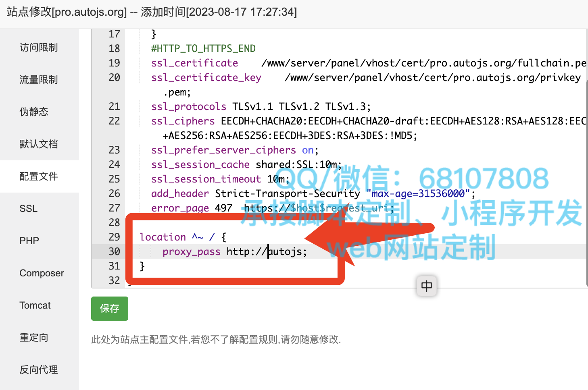Open the PHP version settings tab
Image resolution: width=588 pixels, height=390 pixels.
coord(29,241)
